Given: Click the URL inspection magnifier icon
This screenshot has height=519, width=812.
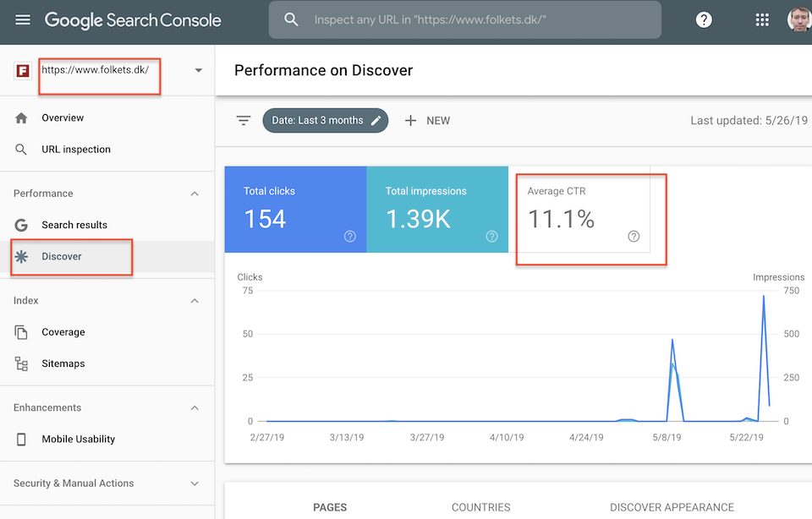Looking at the screenshot, I should 21,150.
